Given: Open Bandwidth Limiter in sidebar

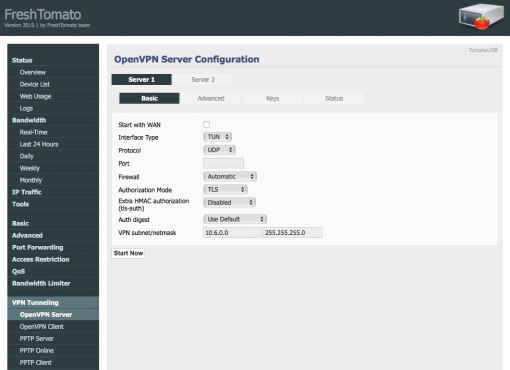Looking at the screenshot, I should tap(53, 283).
